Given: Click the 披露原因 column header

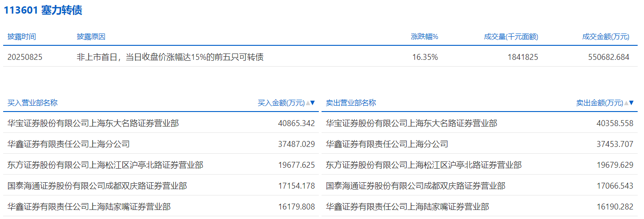Looking at the screenshot, I should click(91, 37).
